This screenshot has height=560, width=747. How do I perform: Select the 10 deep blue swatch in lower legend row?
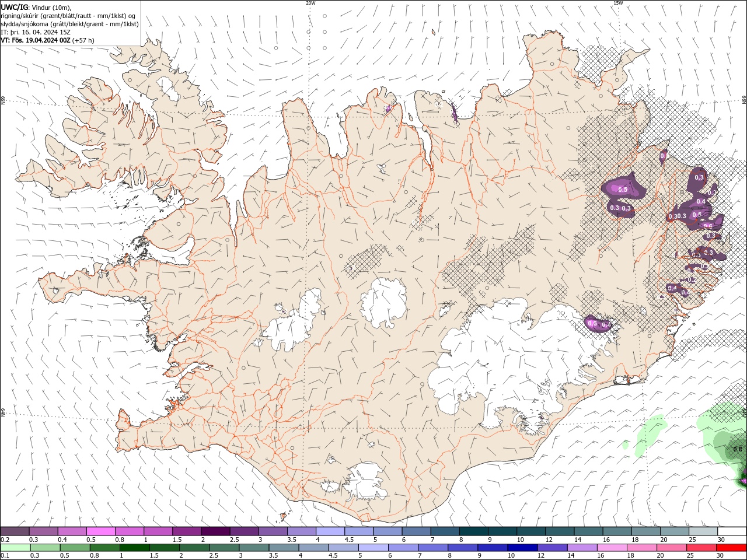coord(522,548)
